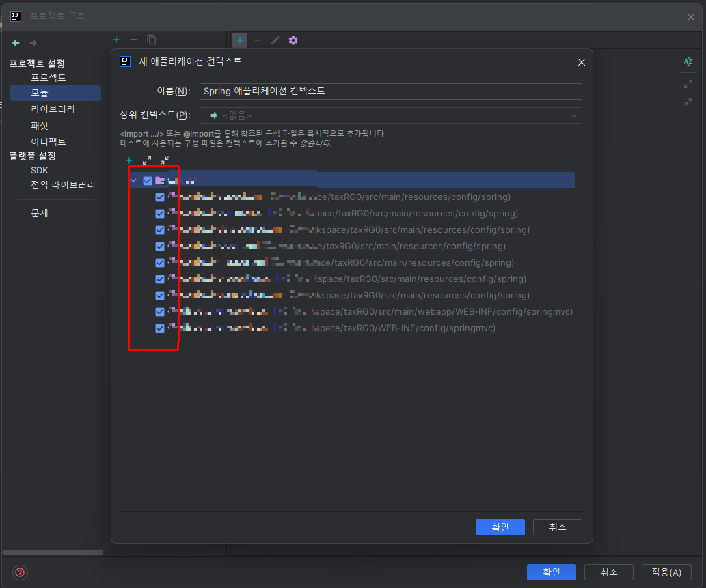
Task: Uncheck webapp/WEB-INF/config/springmvc file checkbox
Action: 160,312
